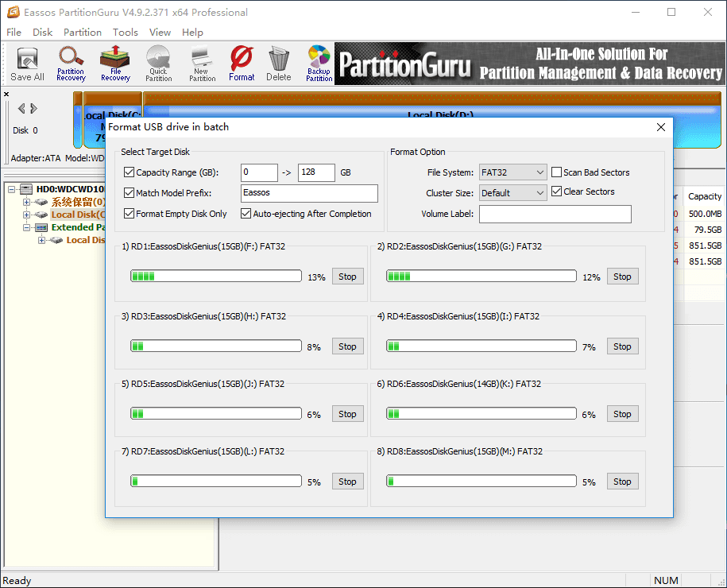
Task: Disable Auto-ejecting After Completion
Action: point(246,214)
